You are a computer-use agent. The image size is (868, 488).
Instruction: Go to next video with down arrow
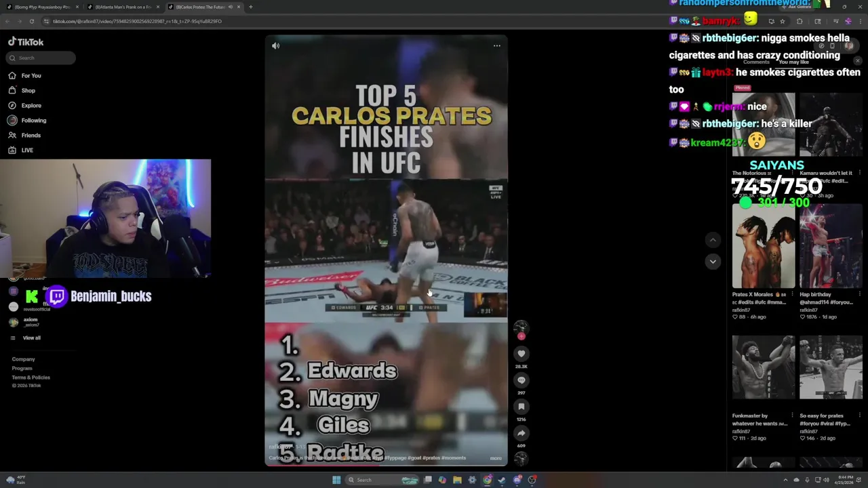point(713,261)
